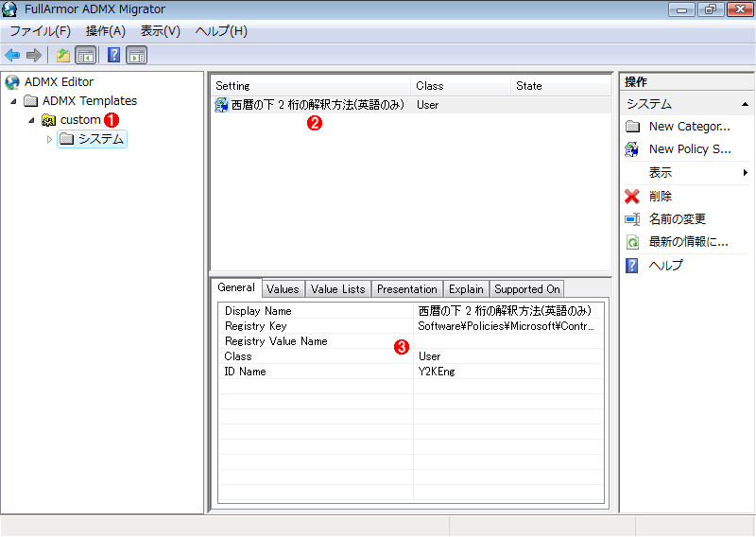Click the ADMX Templates folder icon
Viewport: 756px width, 537px height.
coord(31,101)
